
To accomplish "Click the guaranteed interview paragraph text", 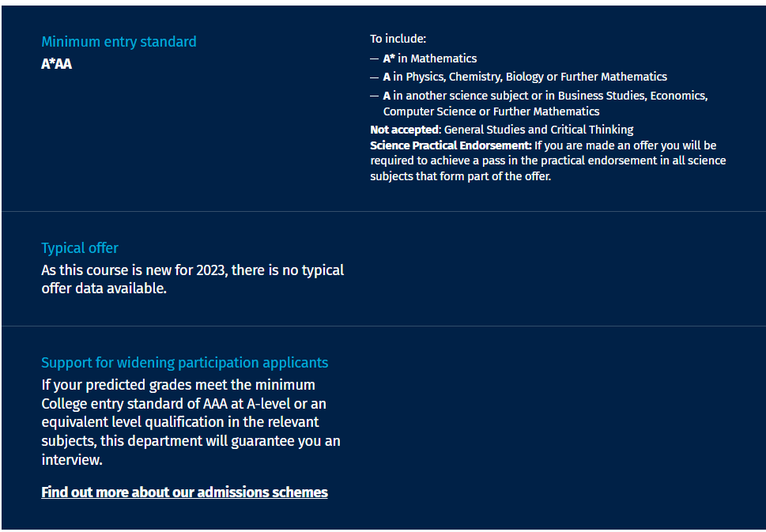I will pyautogui.click(x=191, y=422).
